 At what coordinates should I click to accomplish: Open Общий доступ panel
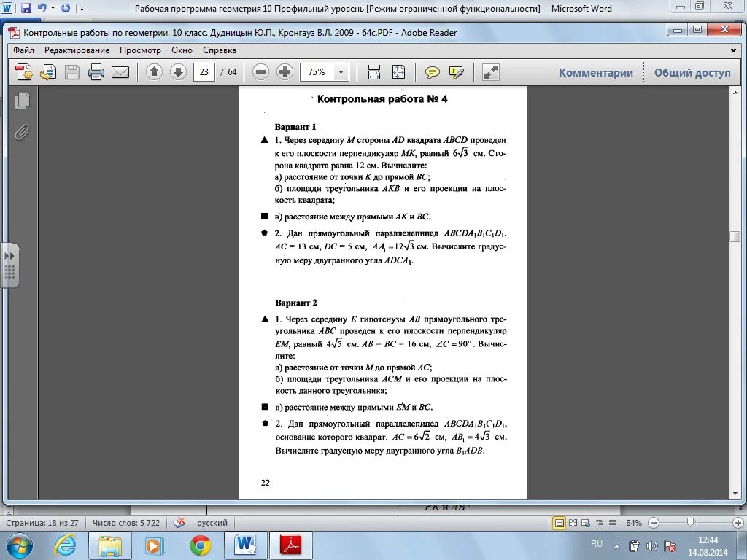pyautogui.click(x=692, y=73)
